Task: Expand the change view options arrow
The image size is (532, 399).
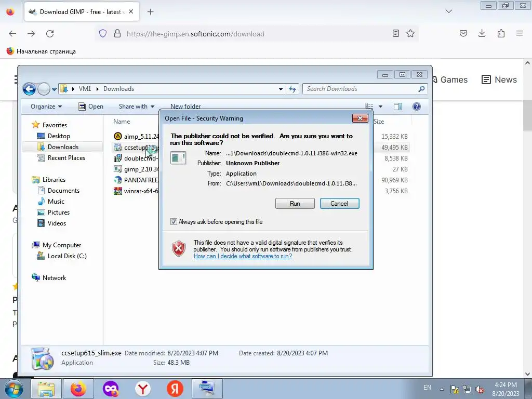Action: [x=380, y=107]
